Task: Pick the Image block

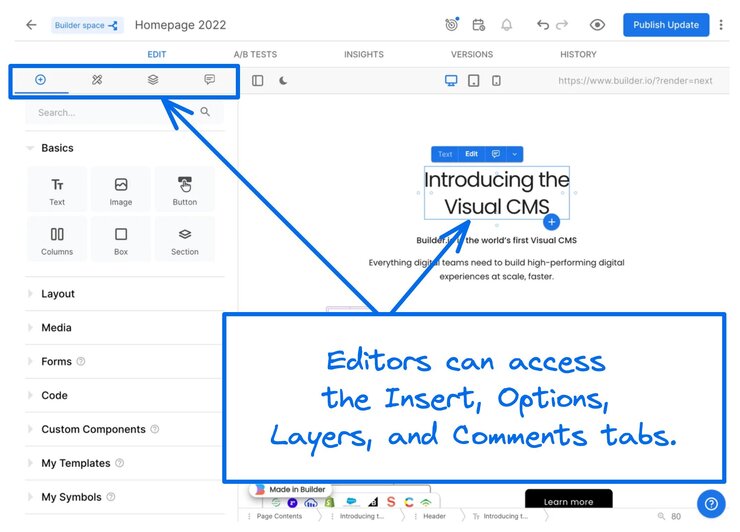Action: [121, 189]
